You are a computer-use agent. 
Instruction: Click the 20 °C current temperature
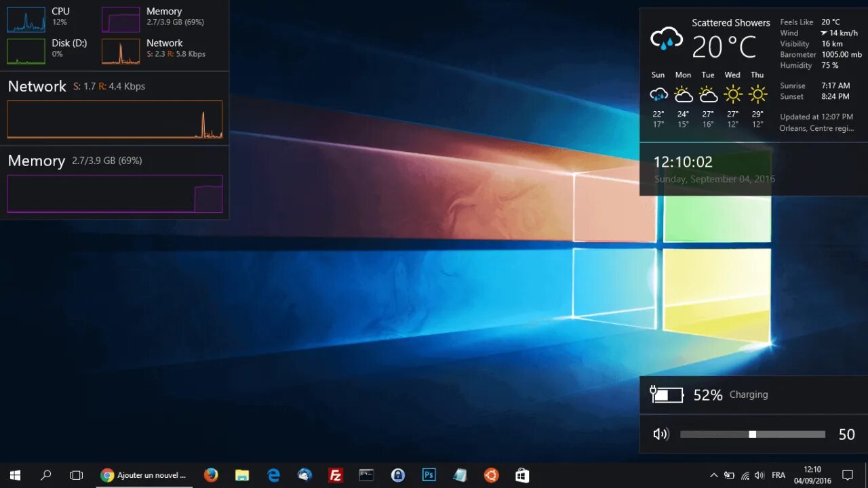pyautogui.click(x=724, y=47)
